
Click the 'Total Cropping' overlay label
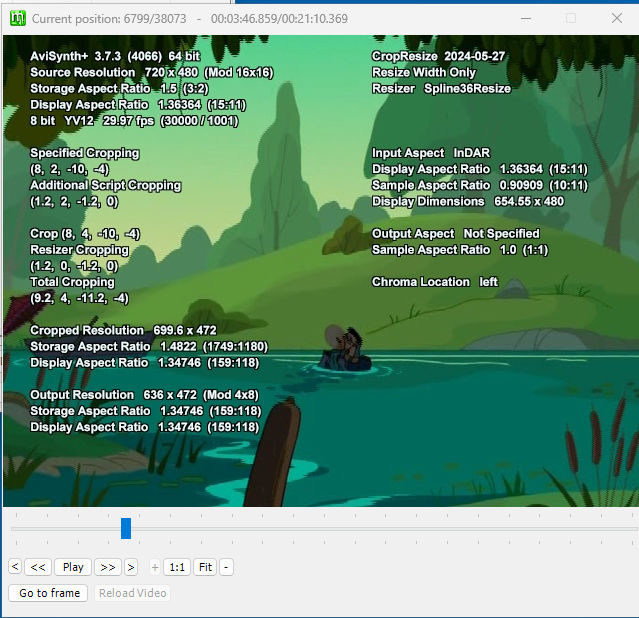click(72, 282)
